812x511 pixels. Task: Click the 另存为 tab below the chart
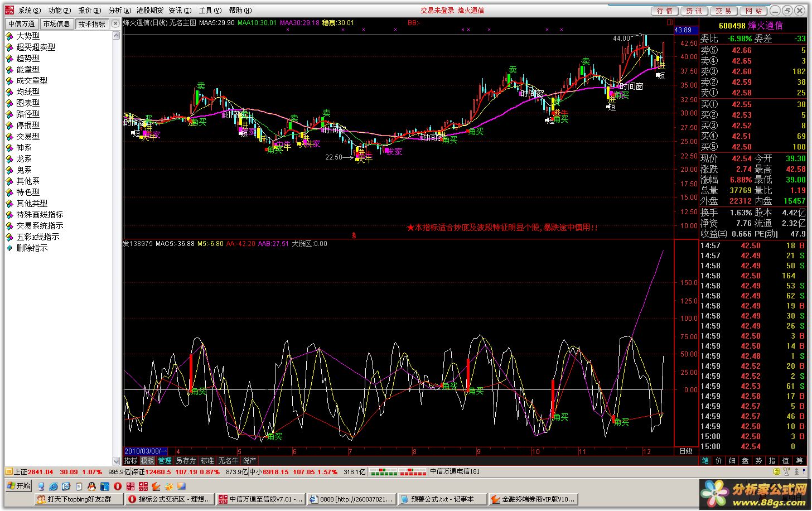186,461
